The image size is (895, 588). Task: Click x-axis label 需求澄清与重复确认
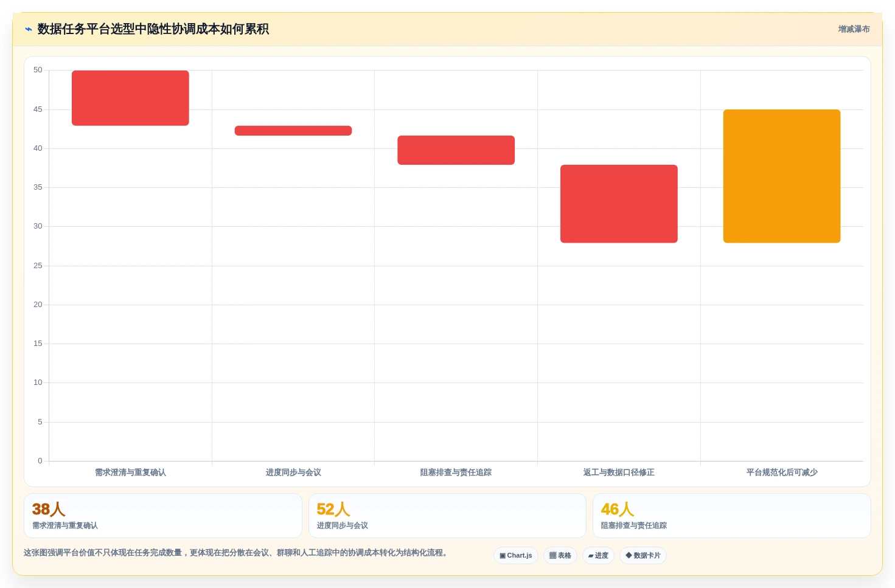[x=130, y=472]
